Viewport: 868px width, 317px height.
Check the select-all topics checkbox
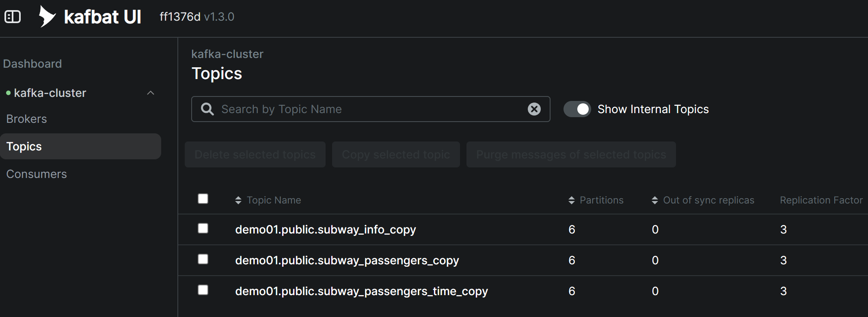click(x=203, y=199)
